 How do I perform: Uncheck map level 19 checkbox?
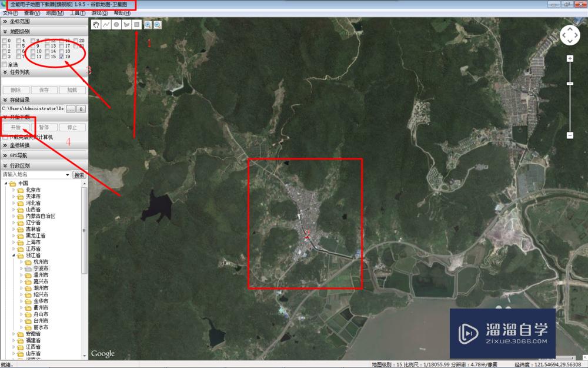pyautogui.click(x=61, y=57)
